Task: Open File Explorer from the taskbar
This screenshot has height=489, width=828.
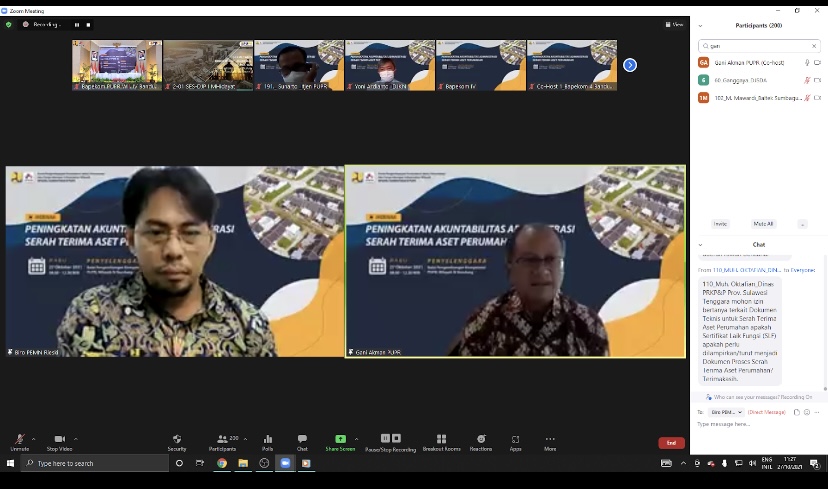Action: pyautogui.click(x=243, y=463)
